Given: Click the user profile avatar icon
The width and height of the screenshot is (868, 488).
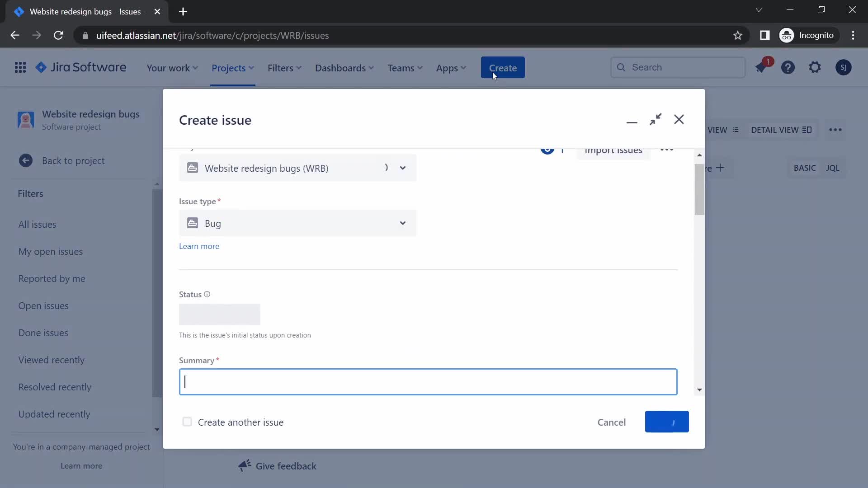Looking at the screenshot, I should 843,67.
